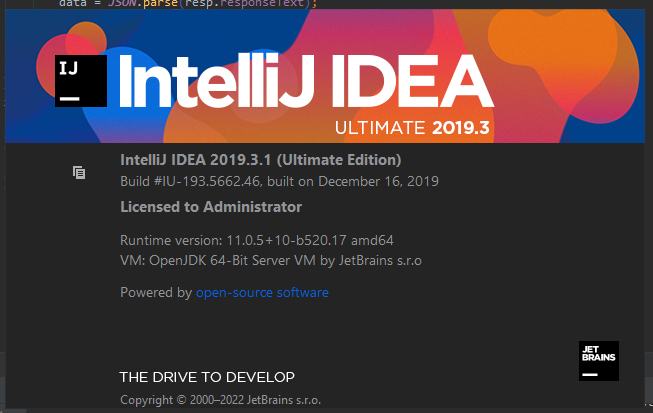Click the JetBrains logo badge

[598, 361]
